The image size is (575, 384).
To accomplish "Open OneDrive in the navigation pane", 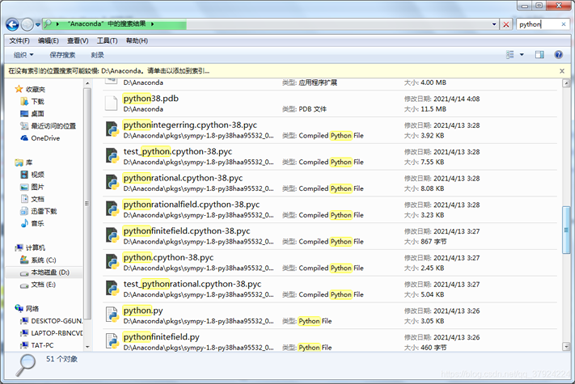I will [x=40, y=138].
